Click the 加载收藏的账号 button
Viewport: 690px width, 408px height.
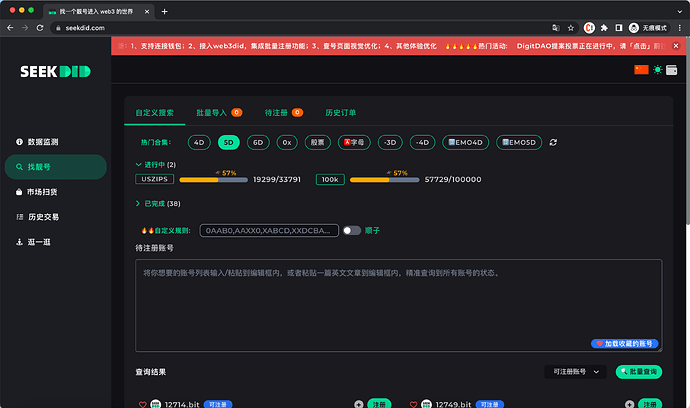pyautogui.click(x=624, y=343)
